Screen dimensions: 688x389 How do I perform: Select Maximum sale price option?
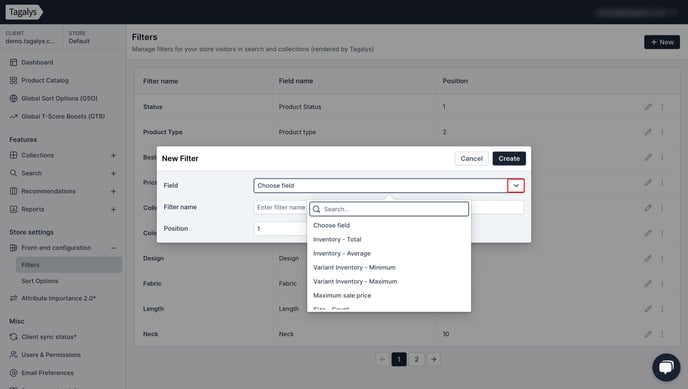coord(342,295)
